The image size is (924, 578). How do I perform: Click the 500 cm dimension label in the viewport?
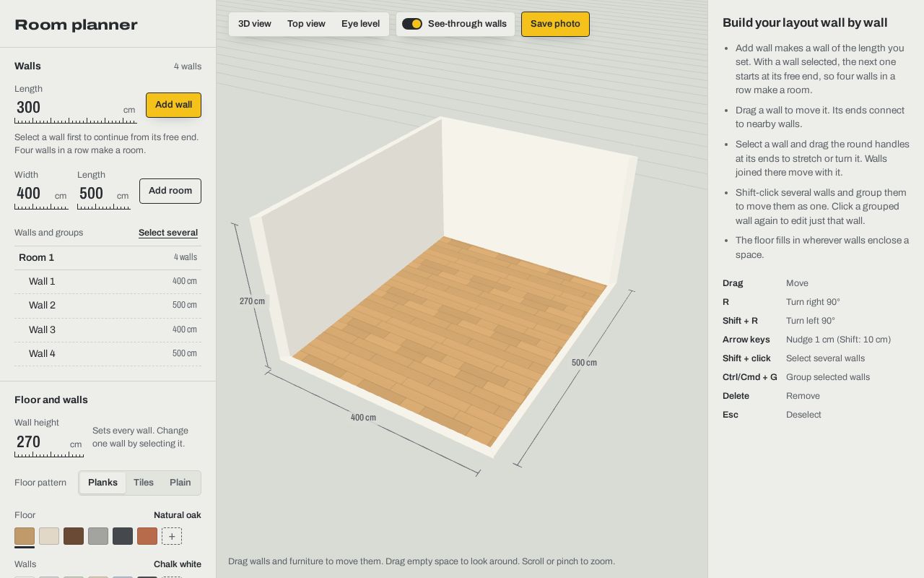click(584, 363)
